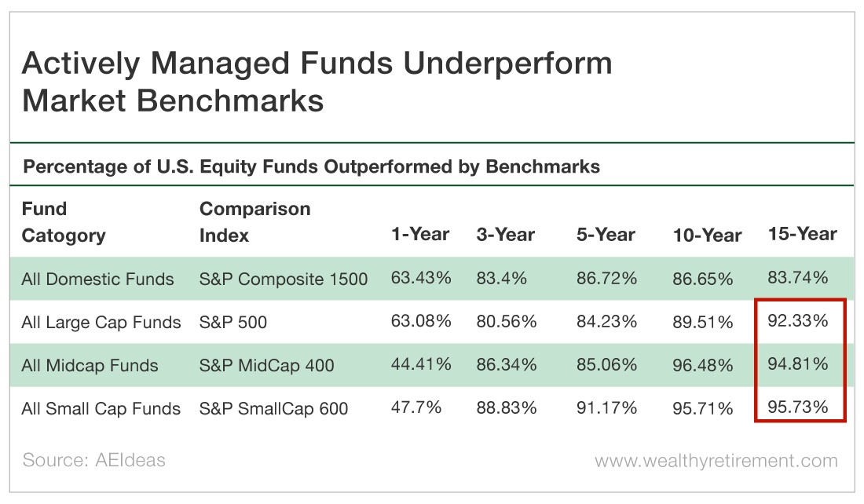Screen dimensions: 864x504
Task: Select the 15-Year column header
Action: 802,234
